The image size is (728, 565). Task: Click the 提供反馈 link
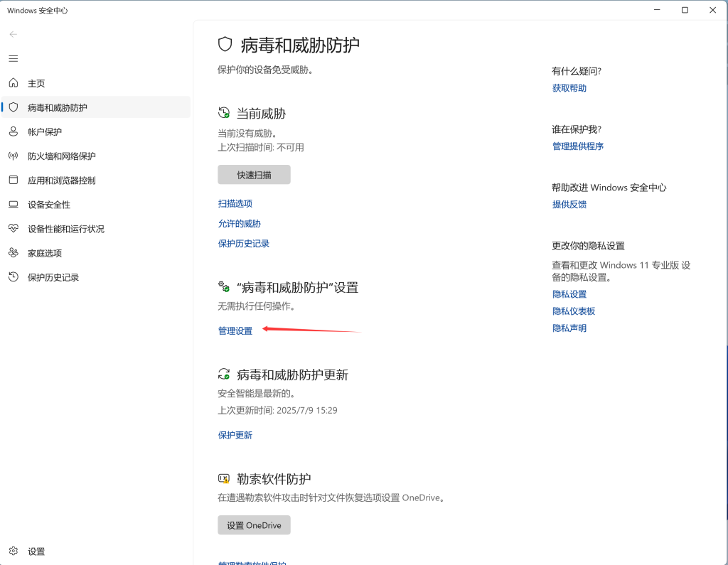point(569,204)
